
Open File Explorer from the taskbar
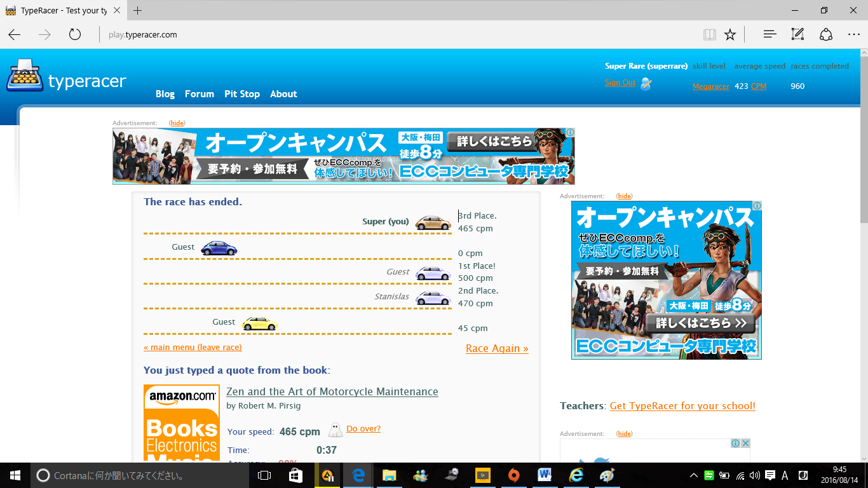(x=389, y=475)
